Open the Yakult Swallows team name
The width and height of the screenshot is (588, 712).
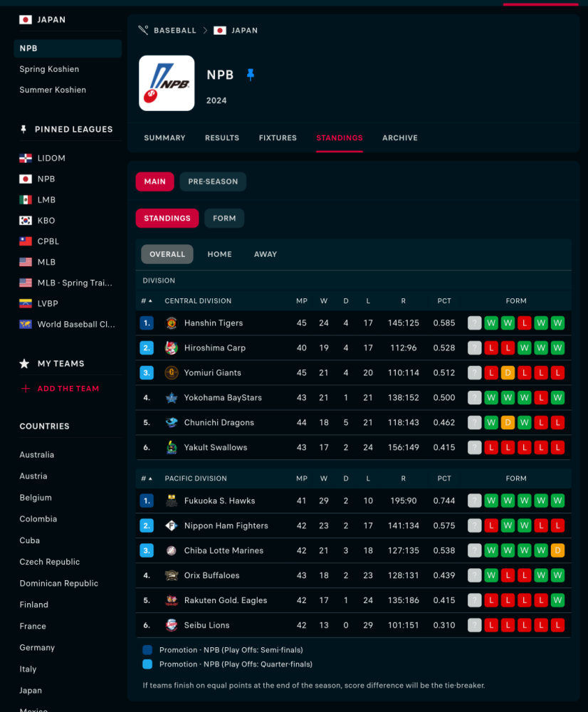(216, 447)
